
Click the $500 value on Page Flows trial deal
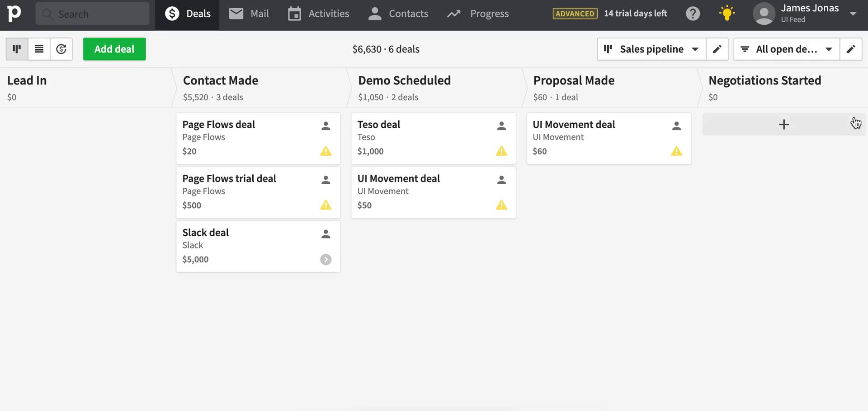(x=192, y=205)
